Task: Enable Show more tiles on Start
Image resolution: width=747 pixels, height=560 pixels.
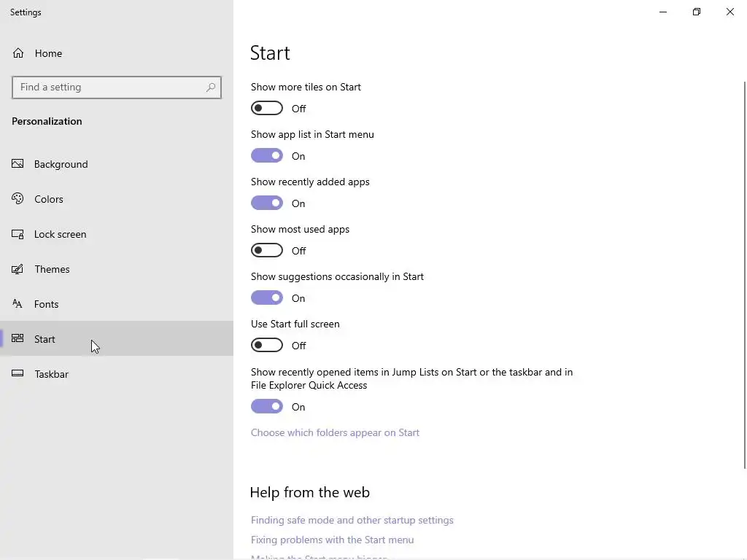Action: [267, 109]
